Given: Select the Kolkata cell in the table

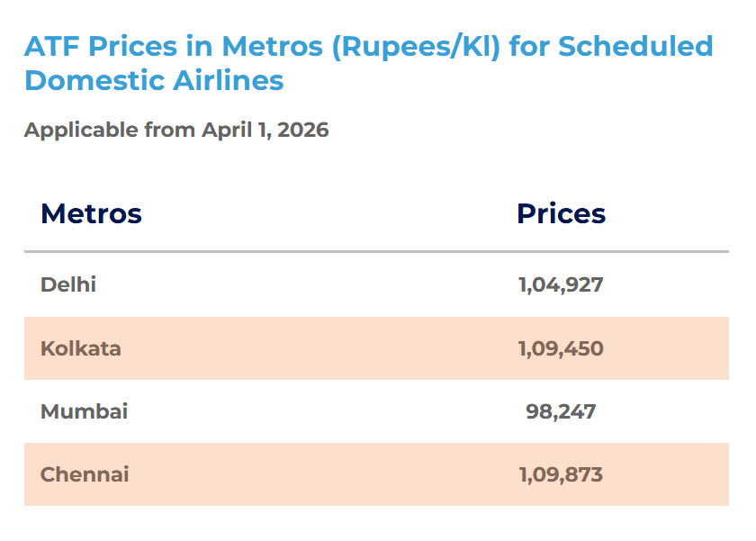Looking at the screenshot, I should 80,348.
